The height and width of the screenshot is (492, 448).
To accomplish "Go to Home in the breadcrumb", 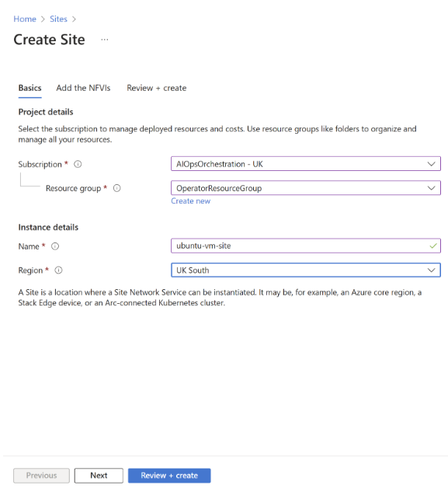I will [25, 19].
